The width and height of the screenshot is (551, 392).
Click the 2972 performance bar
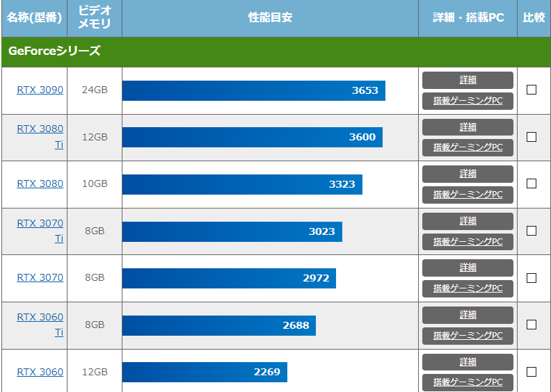pos(229,278)
